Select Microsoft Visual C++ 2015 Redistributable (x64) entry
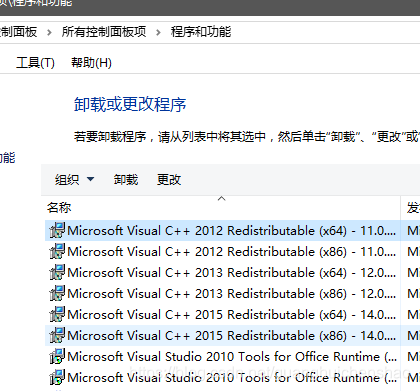This screenshot has width=420, height=391. pyautogui.click(x=222, y=314)
